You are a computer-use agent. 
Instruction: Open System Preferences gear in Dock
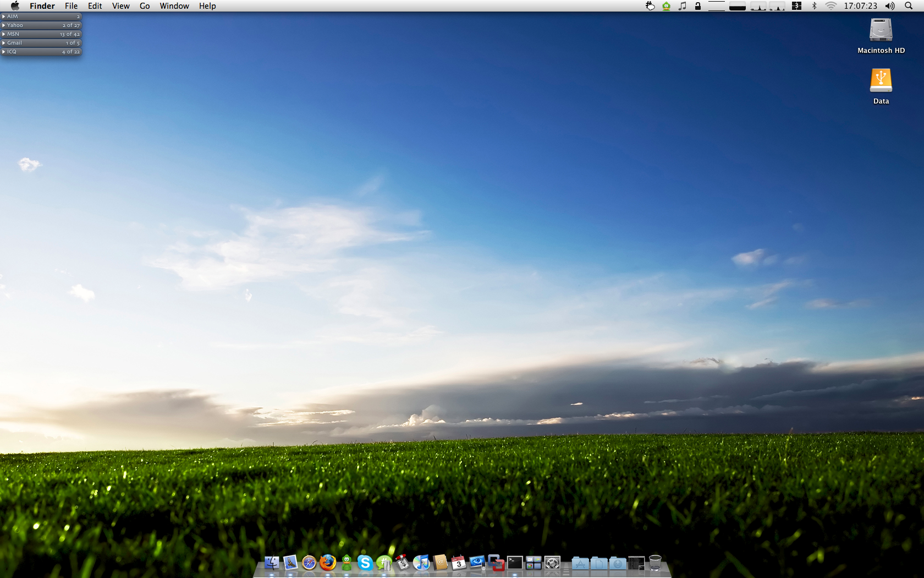(552, 563)
